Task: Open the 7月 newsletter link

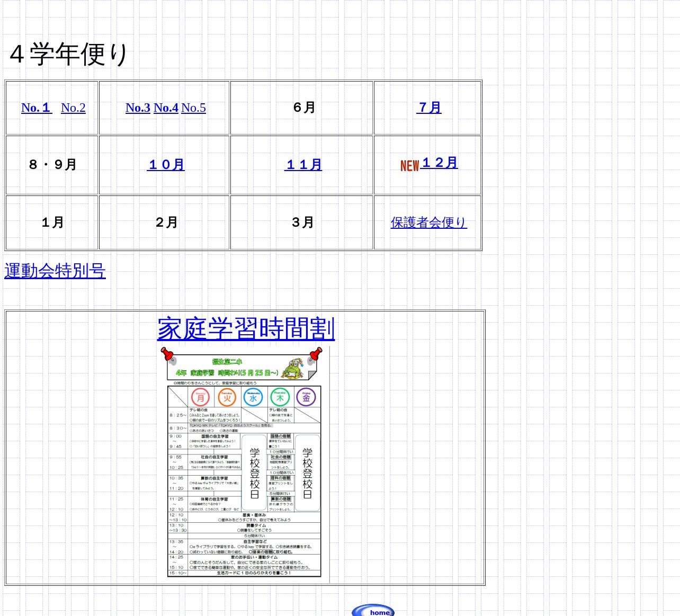Action: [x=429, y=108]
